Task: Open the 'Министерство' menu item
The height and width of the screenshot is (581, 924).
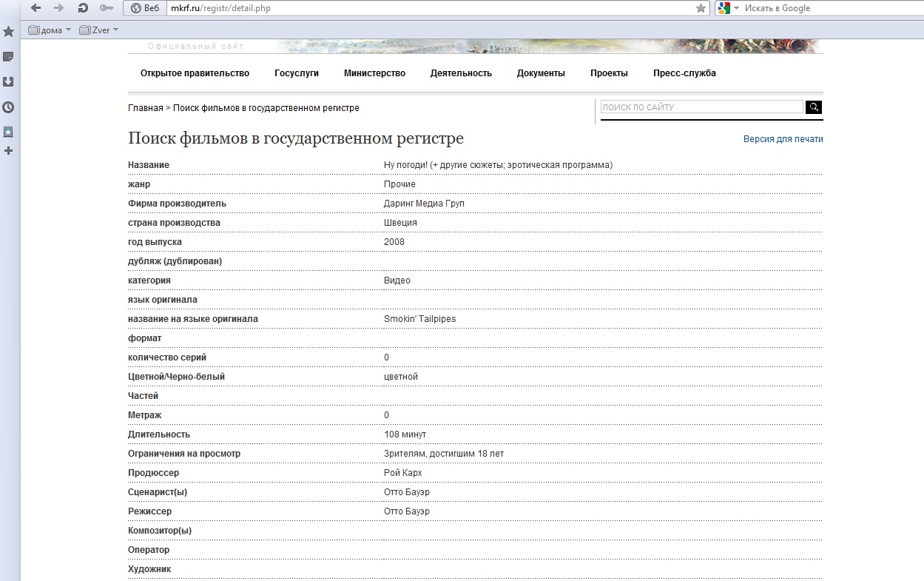Action: tap(374, 73)
